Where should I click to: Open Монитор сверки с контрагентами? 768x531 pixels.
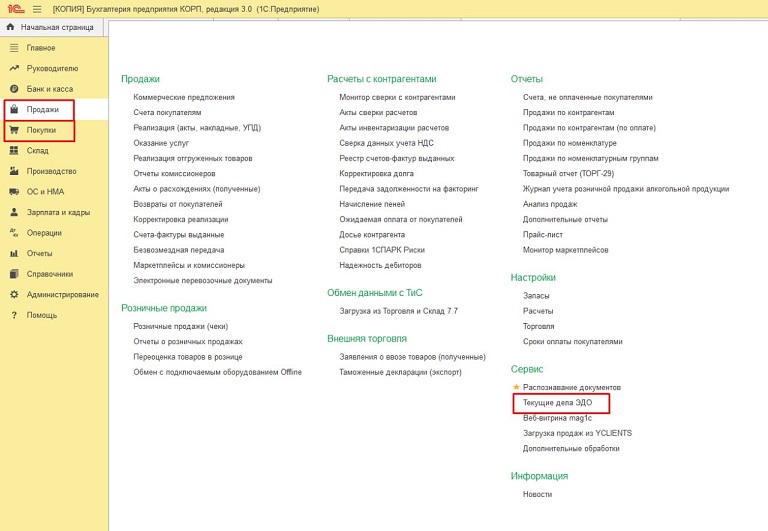tap(397, 97)
